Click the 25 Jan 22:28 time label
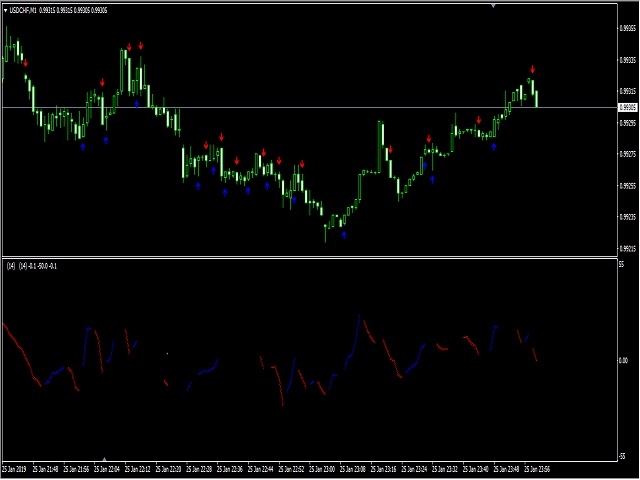Screen dimensions: 640x480 (199, 469)
